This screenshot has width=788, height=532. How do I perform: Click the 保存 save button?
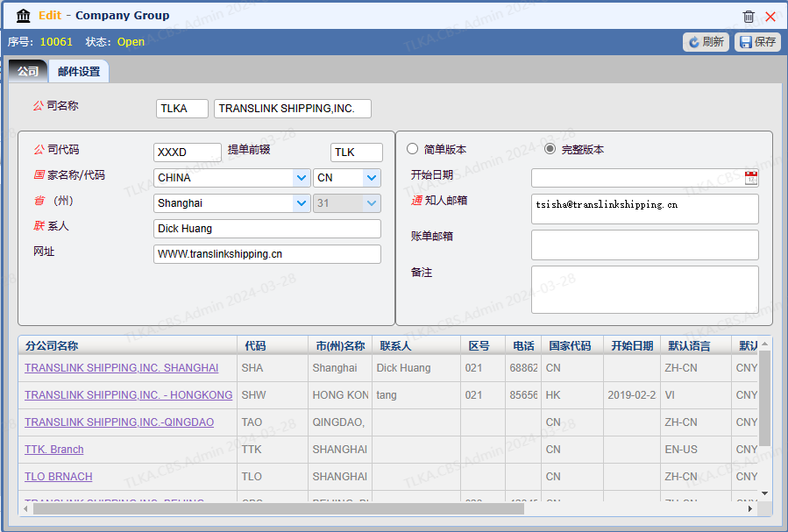pyautogui.click(x=757, y=42)
